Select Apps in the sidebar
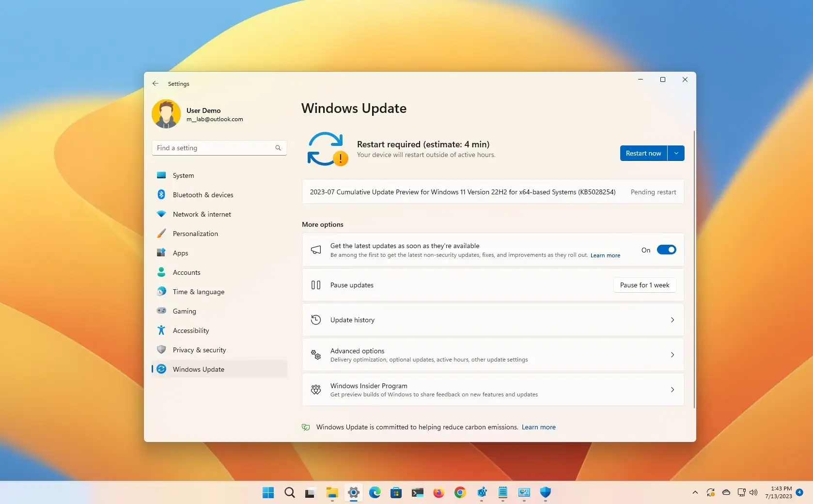813x504 pixels. [219, 253]
